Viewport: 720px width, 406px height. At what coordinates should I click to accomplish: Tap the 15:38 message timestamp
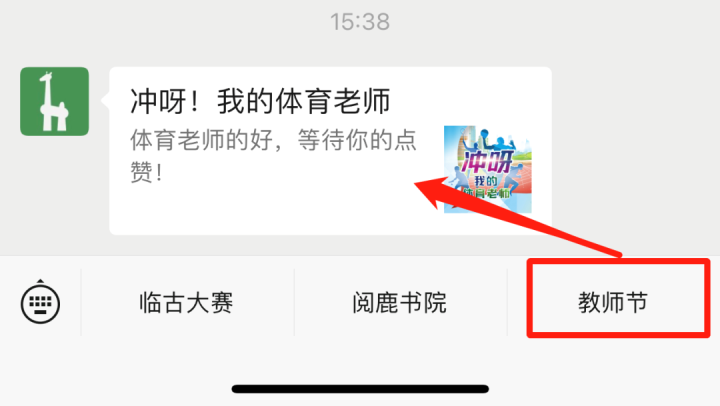click(x=360, y=22)
